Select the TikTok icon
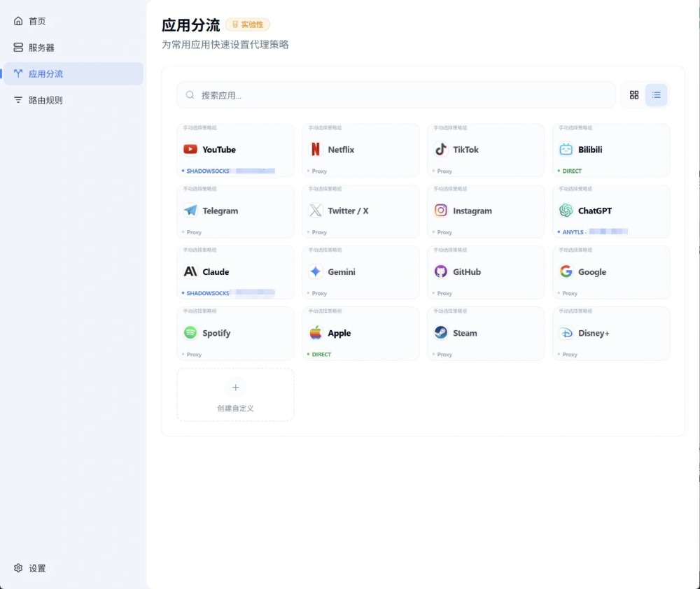Image resolution: width=700 pixels, height=589 pixels. tap(441, 150)
